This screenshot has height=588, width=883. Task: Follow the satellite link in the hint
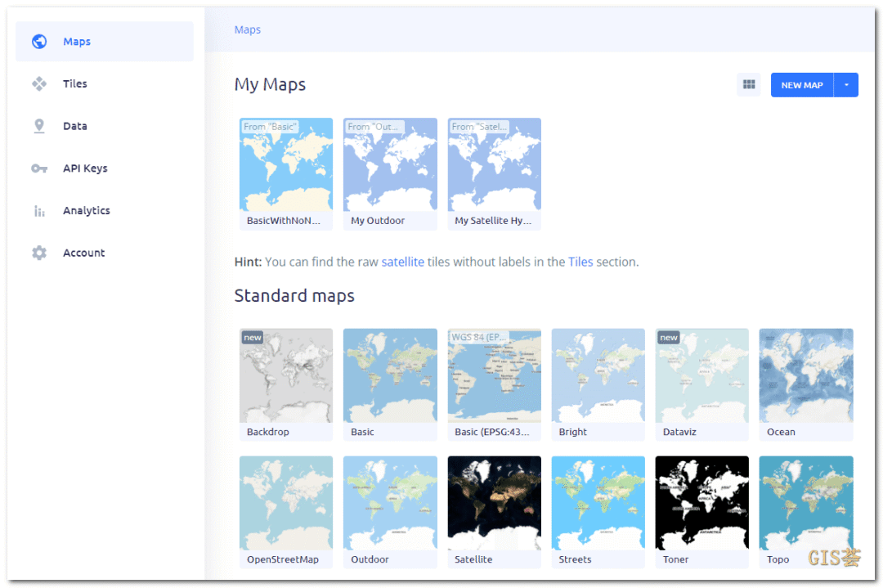pyautogui.click(x=402, y=262)
